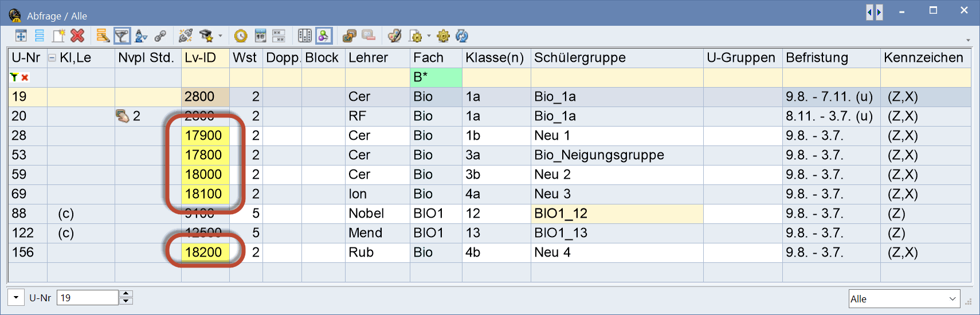Click the Lehrer column header
The width and height of the screenshot is (980, 315).
coord(369,58)
